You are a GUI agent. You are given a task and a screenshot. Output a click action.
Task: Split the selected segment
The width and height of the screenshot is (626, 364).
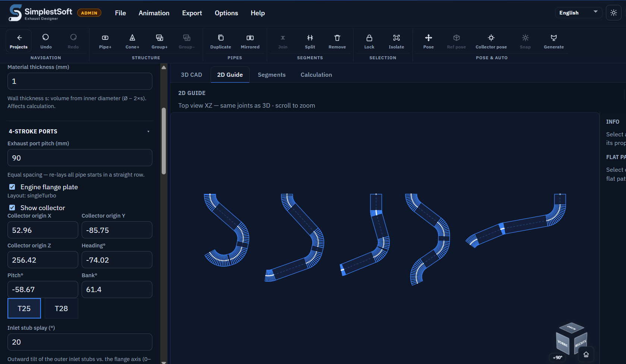click(310, 41)
